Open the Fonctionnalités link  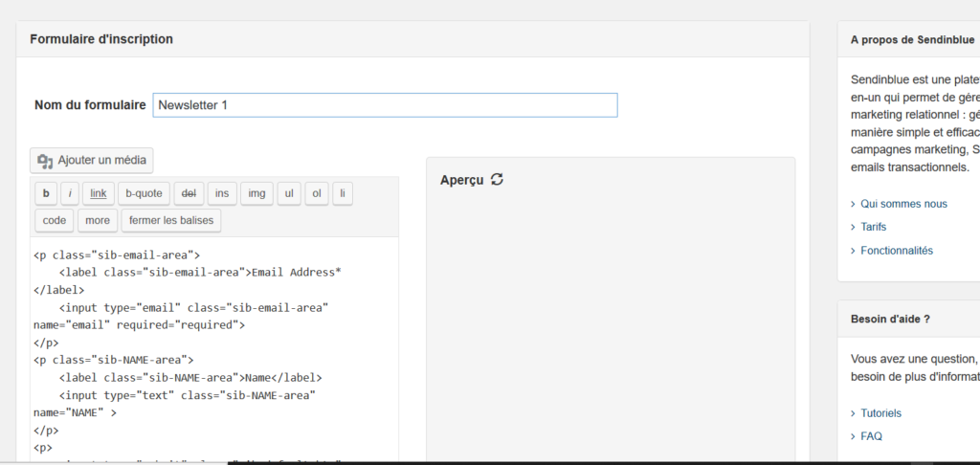click(x=896, y=251)
